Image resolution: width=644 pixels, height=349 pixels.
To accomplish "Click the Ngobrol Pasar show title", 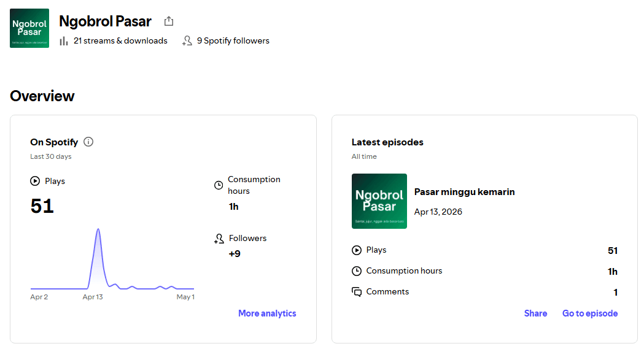I will 105,21.
